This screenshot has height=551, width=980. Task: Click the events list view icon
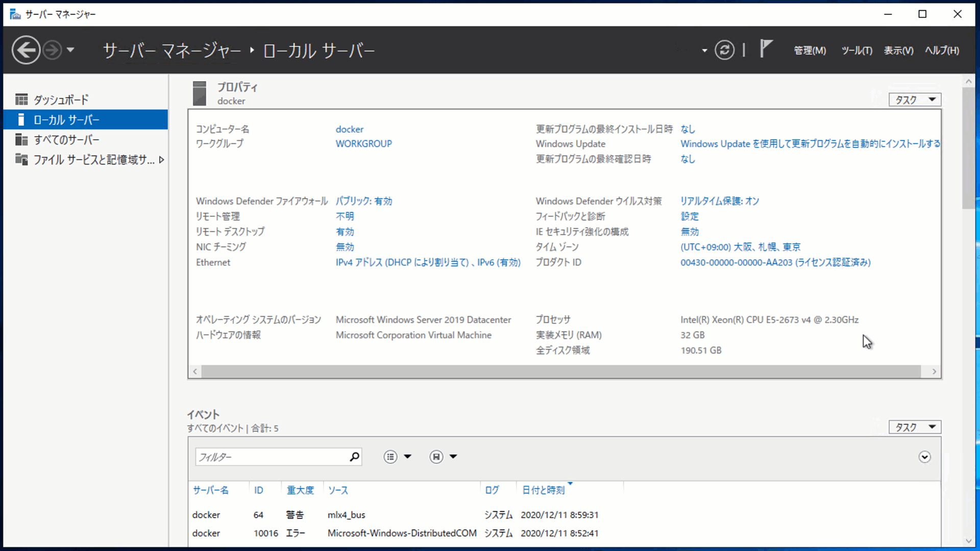(390, 457)
